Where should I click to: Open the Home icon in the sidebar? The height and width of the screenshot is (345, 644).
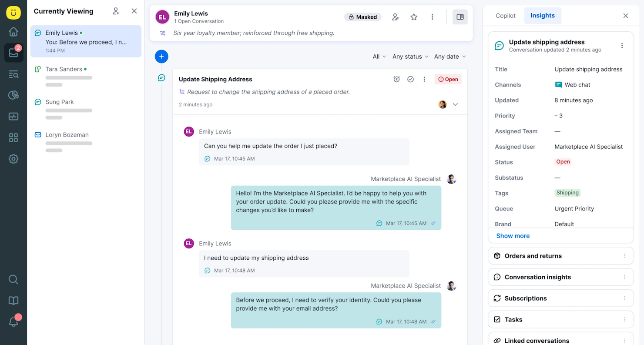tap(13, 31)
